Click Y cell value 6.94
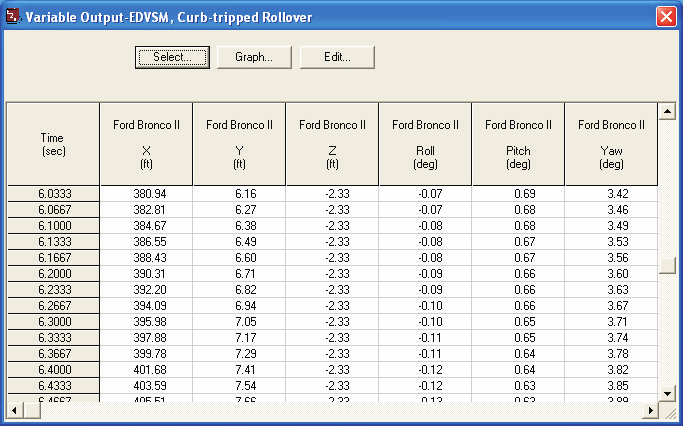Image resolution: width=683 pixels, height=426 pixels. (x=239, y=306)
